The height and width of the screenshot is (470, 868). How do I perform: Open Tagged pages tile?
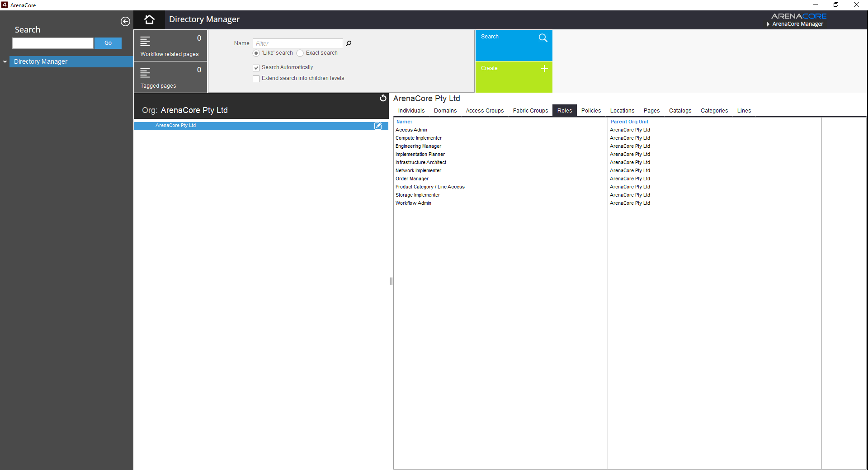click(x=170, y=77)
